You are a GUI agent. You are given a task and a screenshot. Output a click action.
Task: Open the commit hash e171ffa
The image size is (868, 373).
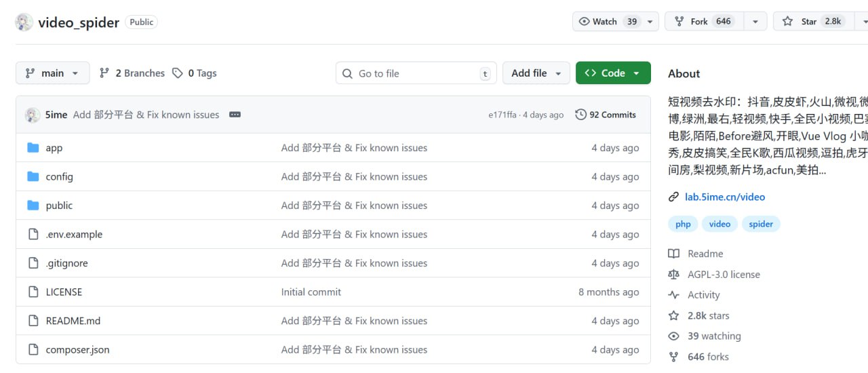point(502,115)
